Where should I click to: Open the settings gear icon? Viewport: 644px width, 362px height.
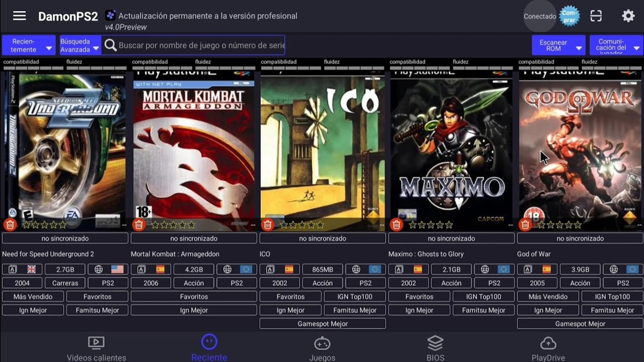pos(628,16)
